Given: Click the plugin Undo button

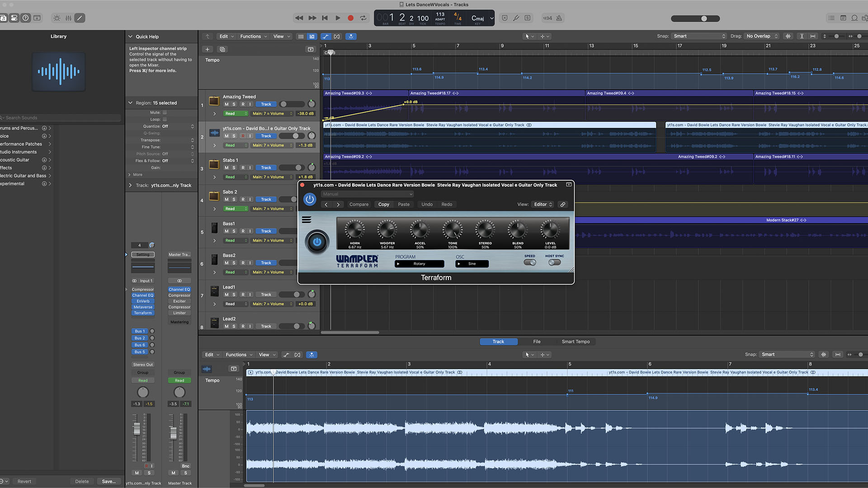Looking at the screenshot, I should click(427, 204).
